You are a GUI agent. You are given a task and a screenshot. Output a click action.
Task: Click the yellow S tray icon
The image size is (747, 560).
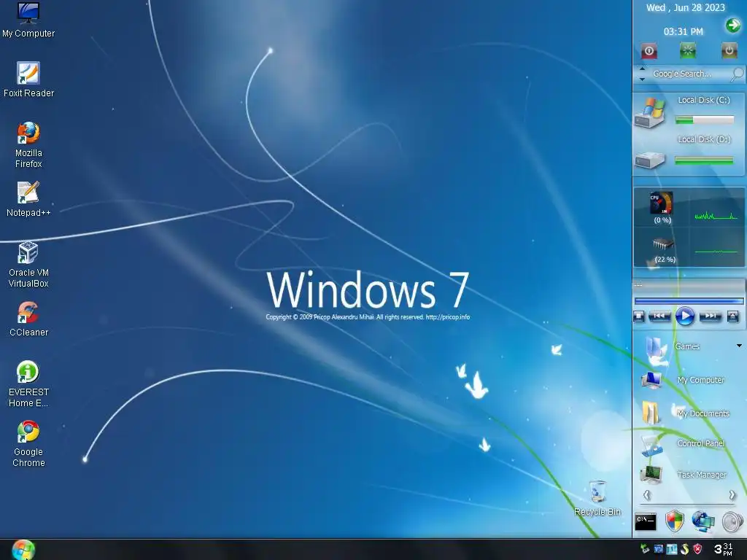(x=684, y=549)
